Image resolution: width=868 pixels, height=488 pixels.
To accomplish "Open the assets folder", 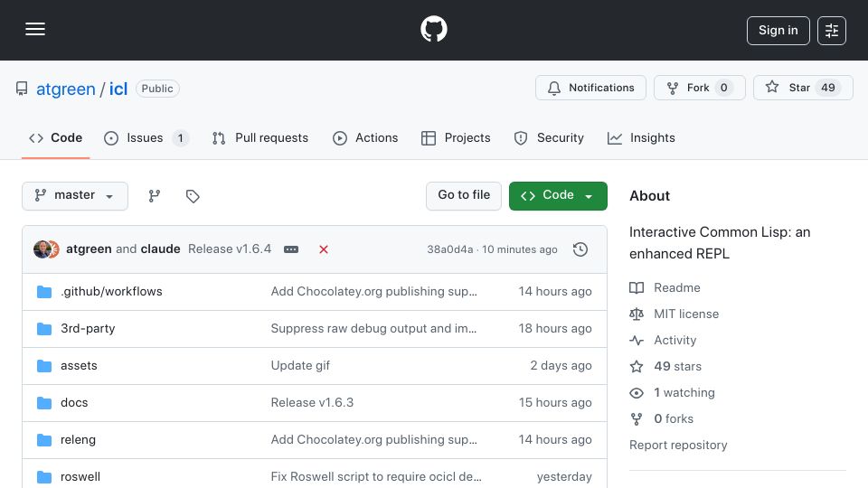I will 79,366.
